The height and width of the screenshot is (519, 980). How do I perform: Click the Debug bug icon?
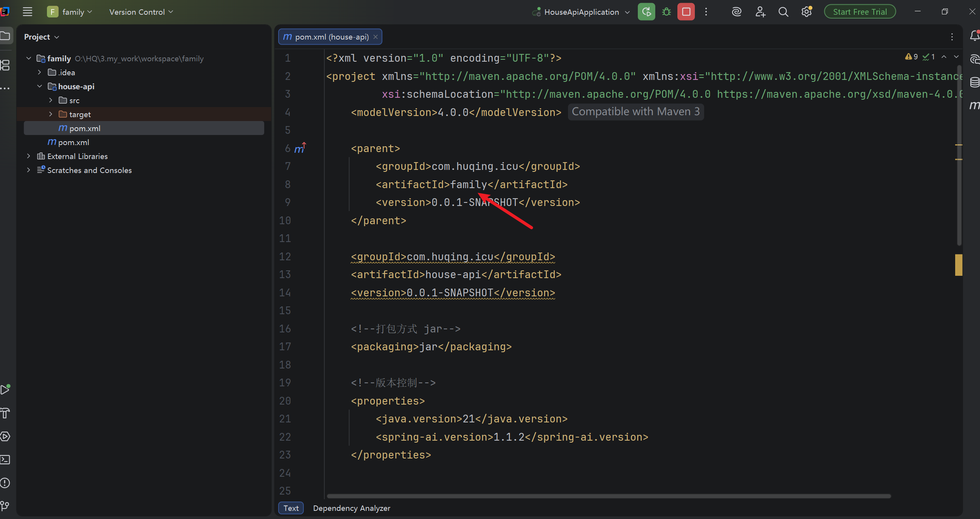pos(667,12)
